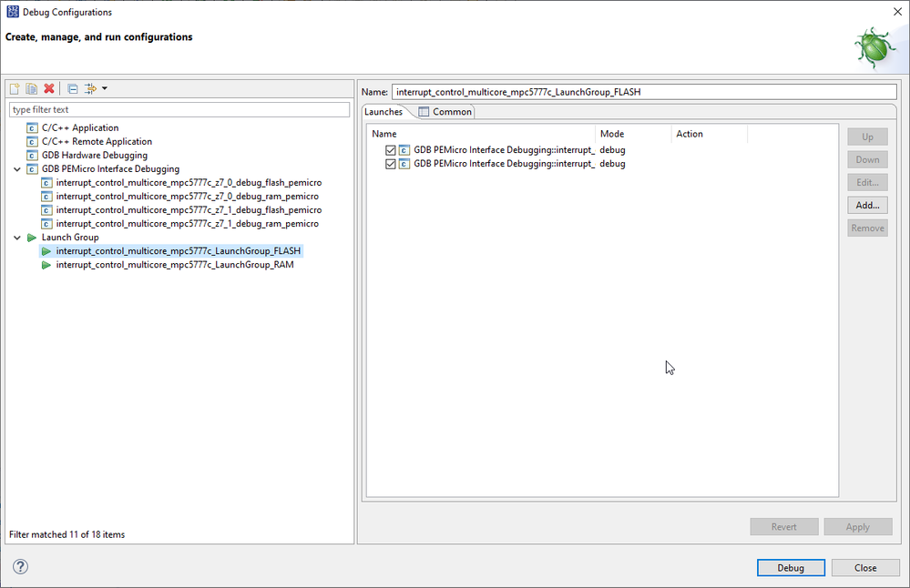910x588 pixels.
Task: Click the Close button
Action: (x=865, y=568)
